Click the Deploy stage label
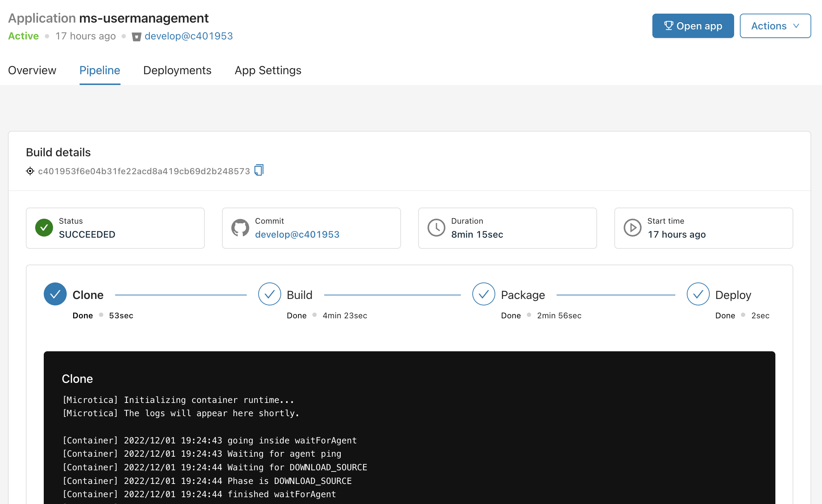The width and height of the screenshot is (822, 504). pyautogui.click(x=733, y=295)
